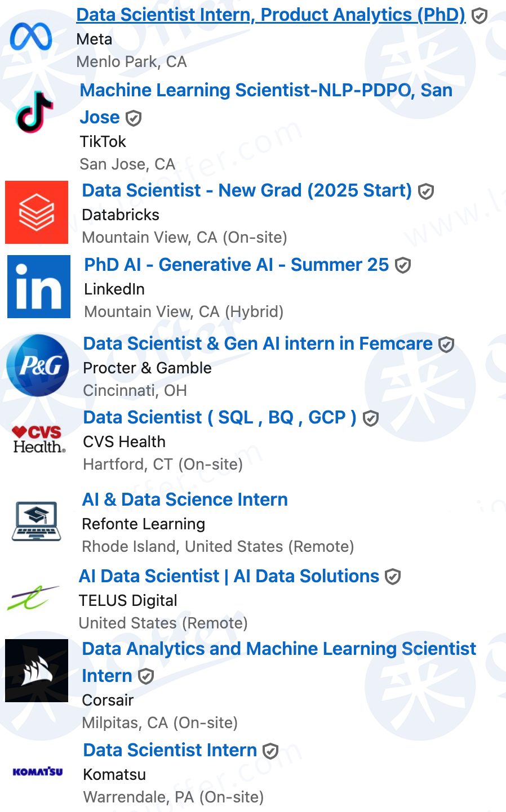Screen dimensions: 506x812
Task: Click verified shield badge beside Databricks job title
Action: click(426, 191)
